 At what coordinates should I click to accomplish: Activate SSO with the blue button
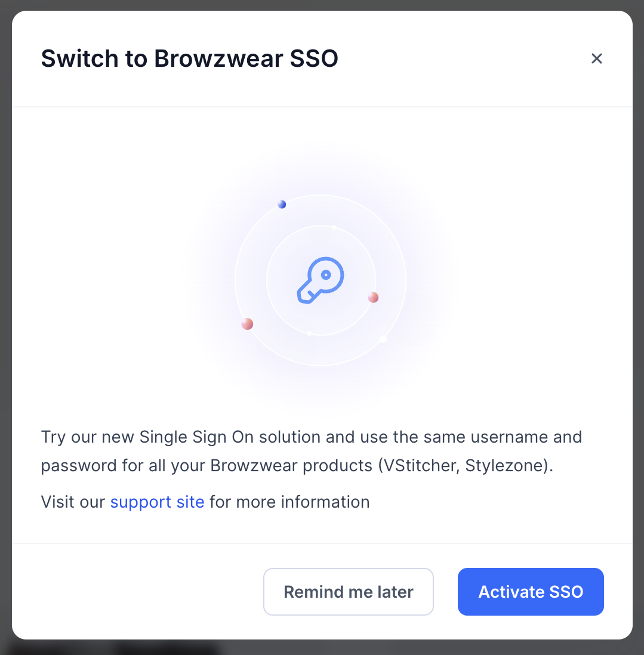(x=531, y=592)
